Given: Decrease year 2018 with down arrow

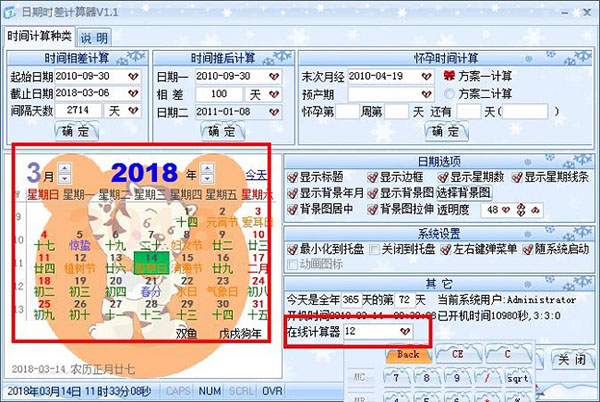Looking at the screenshot, I should tap(207, 178).
